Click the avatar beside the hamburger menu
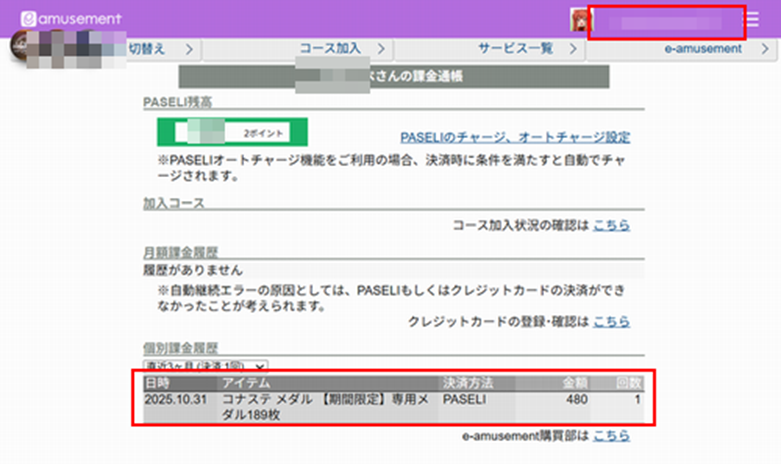The height and width of the screenshot is (464, 781). tap(577, 21)
